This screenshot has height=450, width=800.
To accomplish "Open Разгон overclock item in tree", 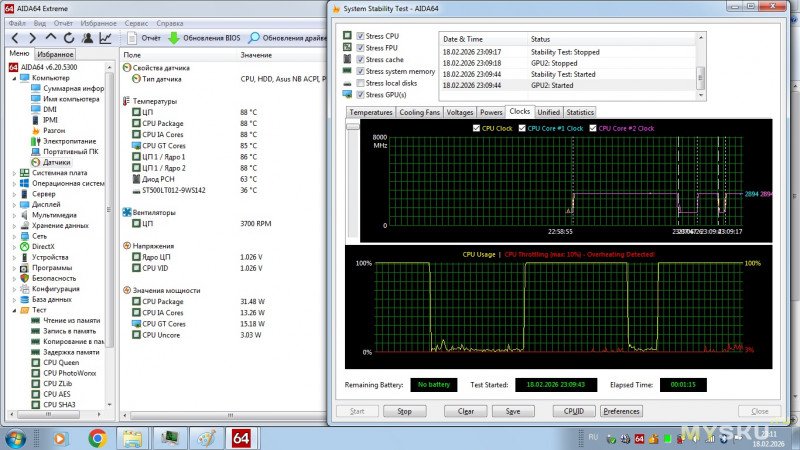I will [55, 130].
